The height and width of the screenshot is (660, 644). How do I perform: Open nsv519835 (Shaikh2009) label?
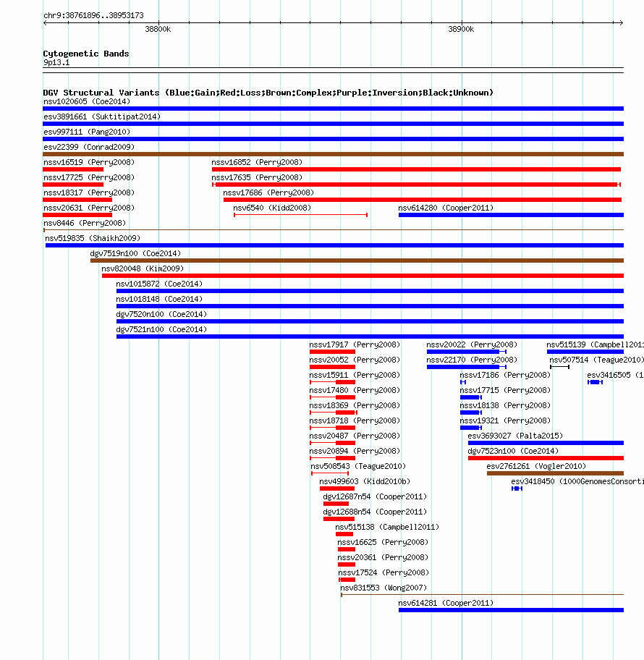tap(93, 238)
